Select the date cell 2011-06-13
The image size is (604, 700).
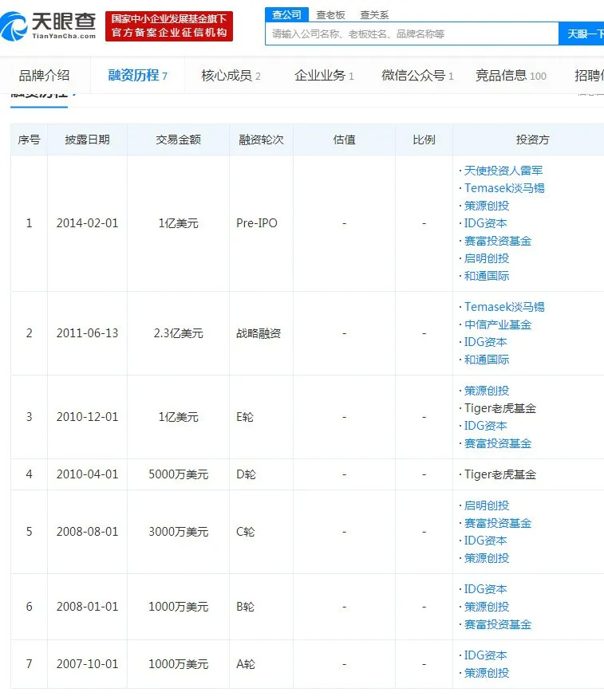pos(87,333)
